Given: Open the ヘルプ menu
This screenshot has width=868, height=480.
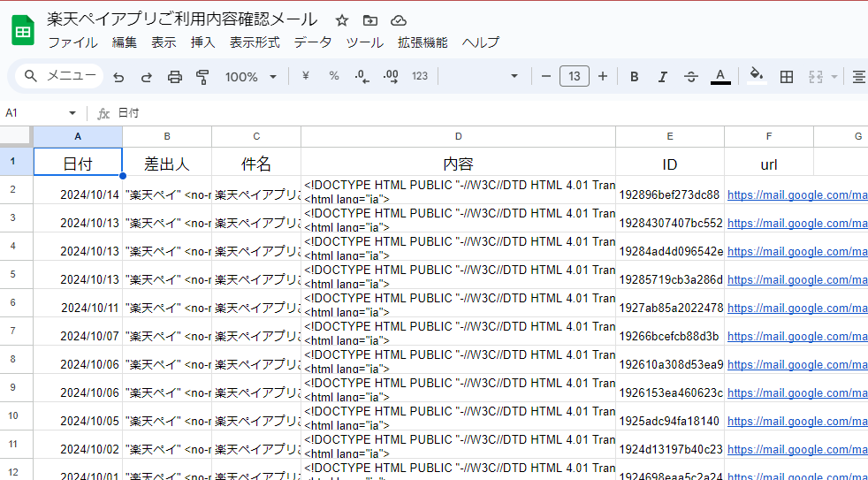Looking at the screenshot, I should tap(481, 42).
